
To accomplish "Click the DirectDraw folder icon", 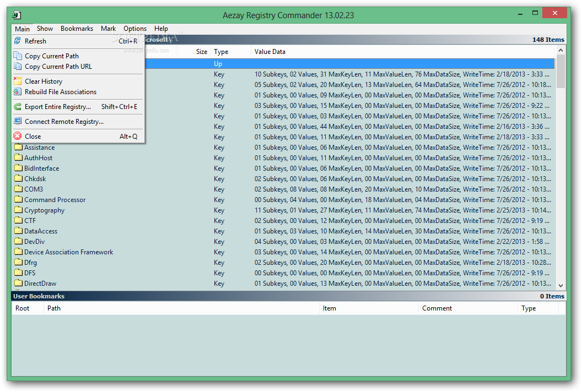I will coord(19,283).
